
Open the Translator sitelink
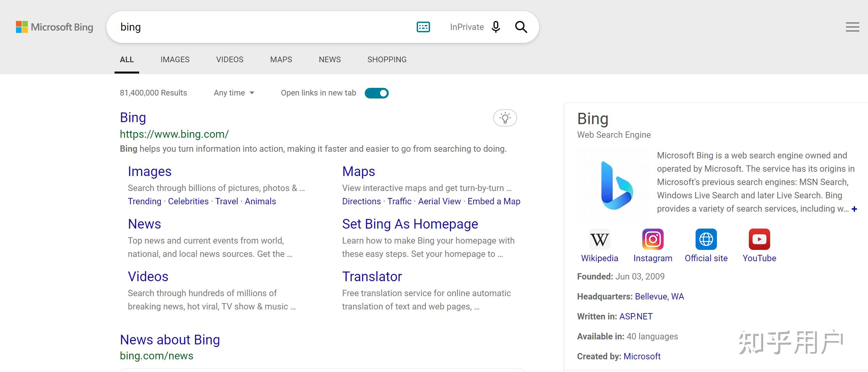pos(372,277)
